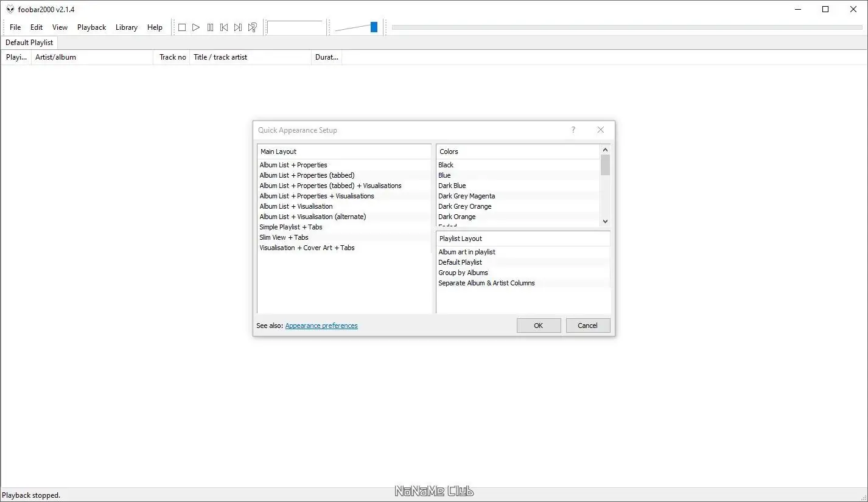Open the Library menu
The width and height of the screenshot is (868, 502).
(x=127, y=27)
